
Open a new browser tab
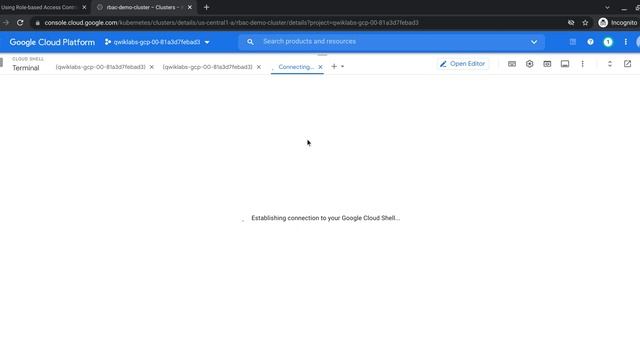207,7
